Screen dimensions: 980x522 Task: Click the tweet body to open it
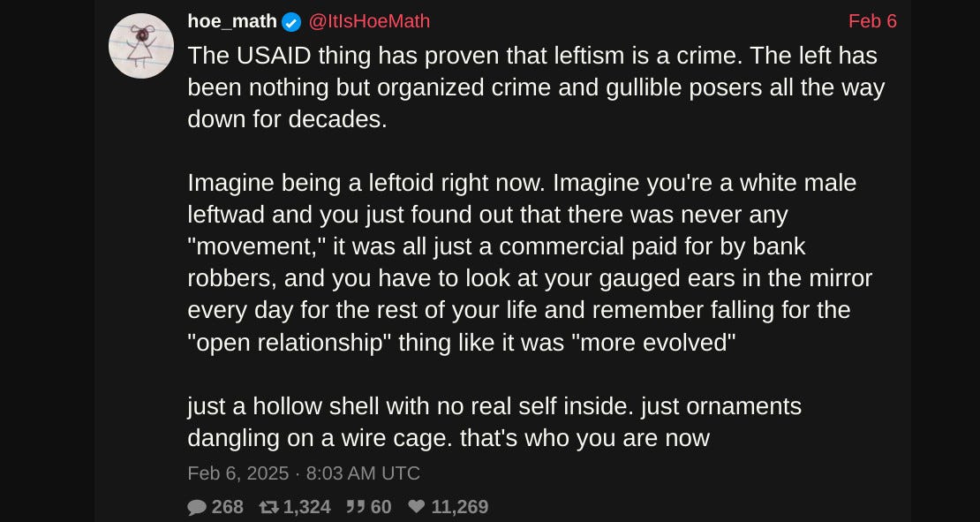530,247
